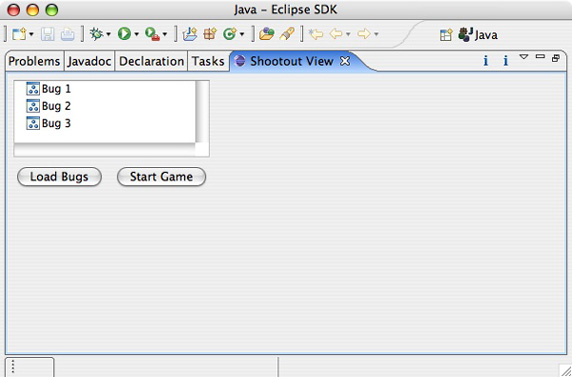Click the green Run icon

click(x=124, y=34)
